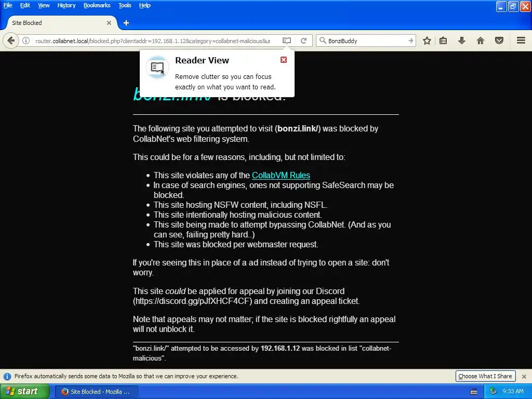Bookmark this page with the star
Image resolution: width=532 pixels, height=399 pixels.
427,41
